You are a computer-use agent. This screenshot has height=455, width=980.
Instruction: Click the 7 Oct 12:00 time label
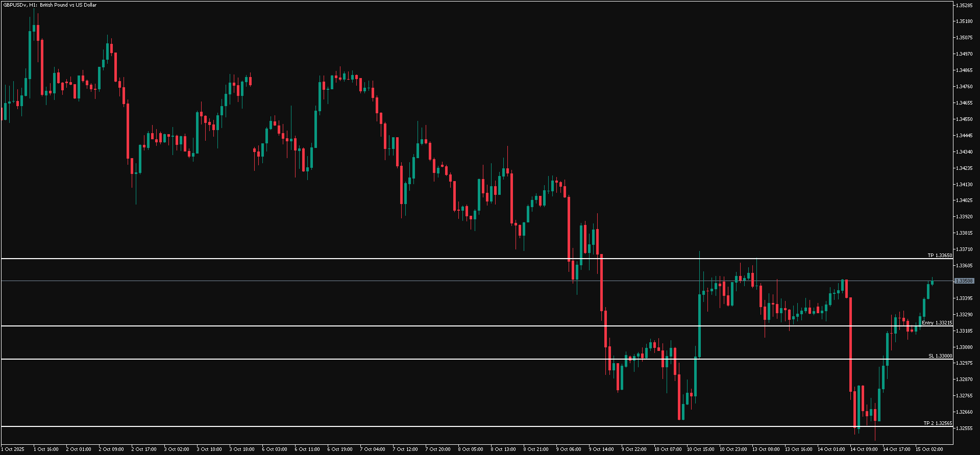tap(405, 449)
